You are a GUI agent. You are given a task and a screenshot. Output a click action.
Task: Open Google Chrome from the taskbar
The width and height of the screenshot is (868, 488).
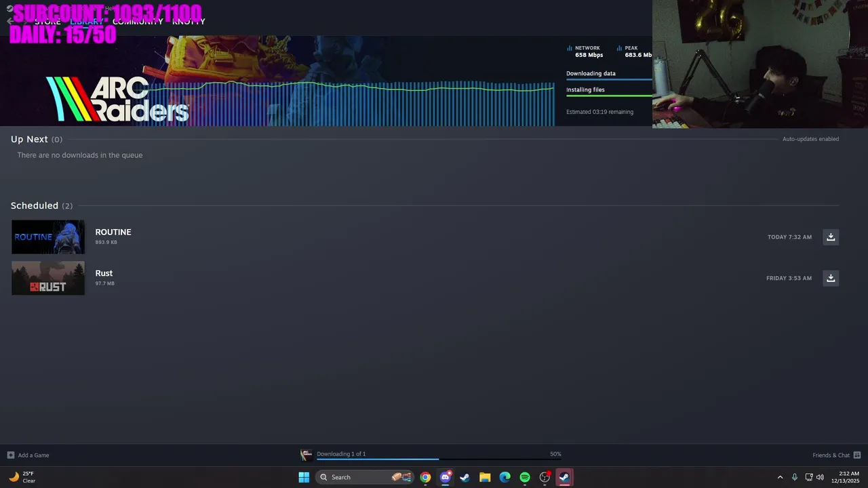(425, 477)
